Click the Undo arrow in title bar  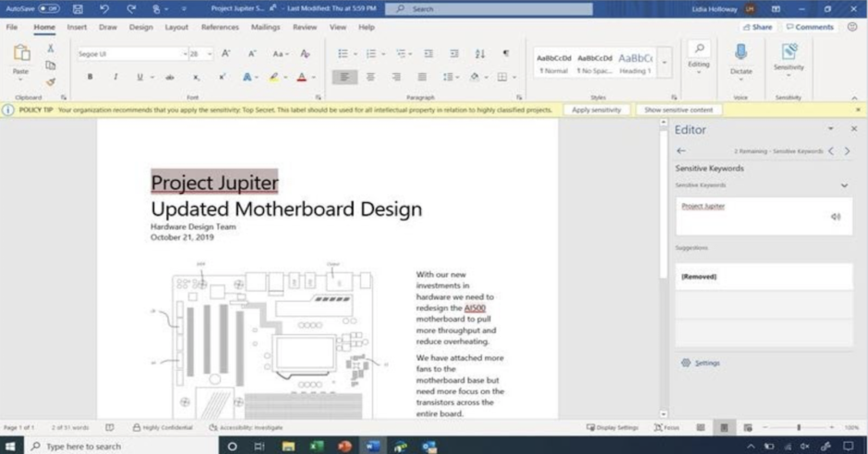click(x=103, y=8)
